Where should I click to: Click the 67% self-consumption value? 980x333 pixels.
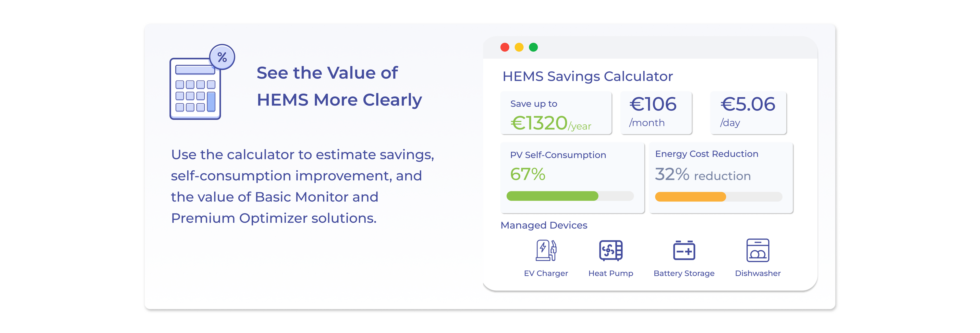point(528,174)
